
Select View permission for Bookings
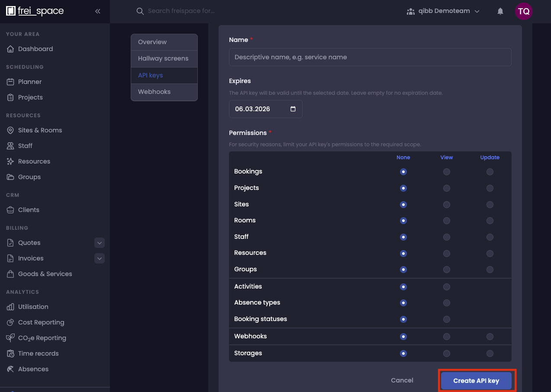click(x=446, y=172)
